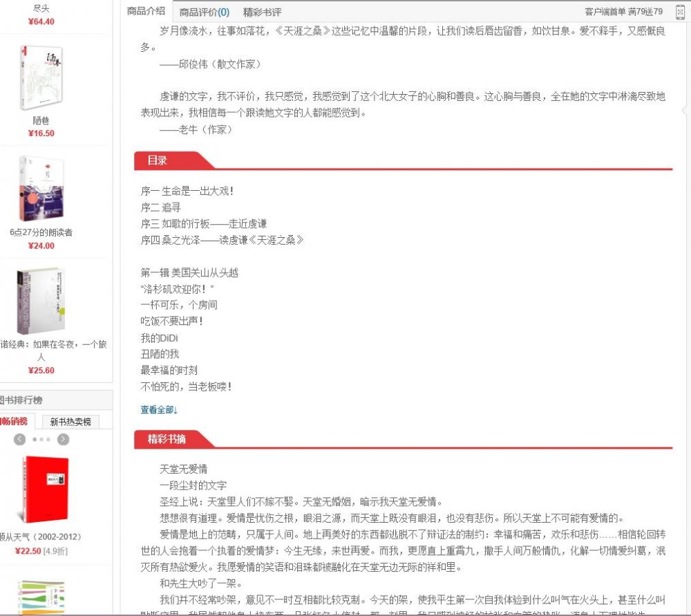
Task: Expand full contents with 查看全部
Action: pos(159,409)
